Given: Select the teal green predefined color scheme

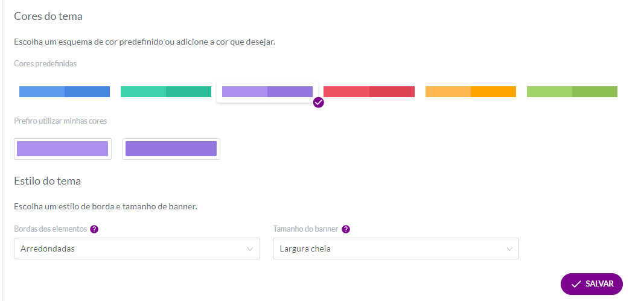Looking at the screenshot, I should click(166, 92).
